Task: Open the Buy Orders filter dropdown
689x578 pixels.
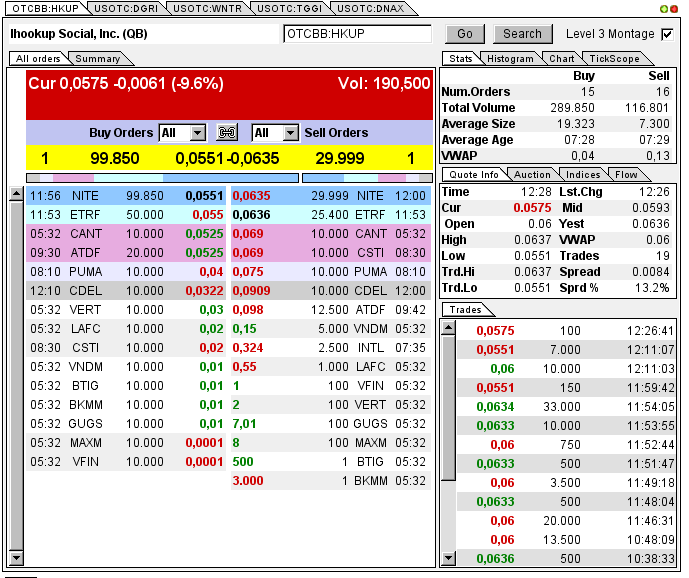Action: [196, 133]
